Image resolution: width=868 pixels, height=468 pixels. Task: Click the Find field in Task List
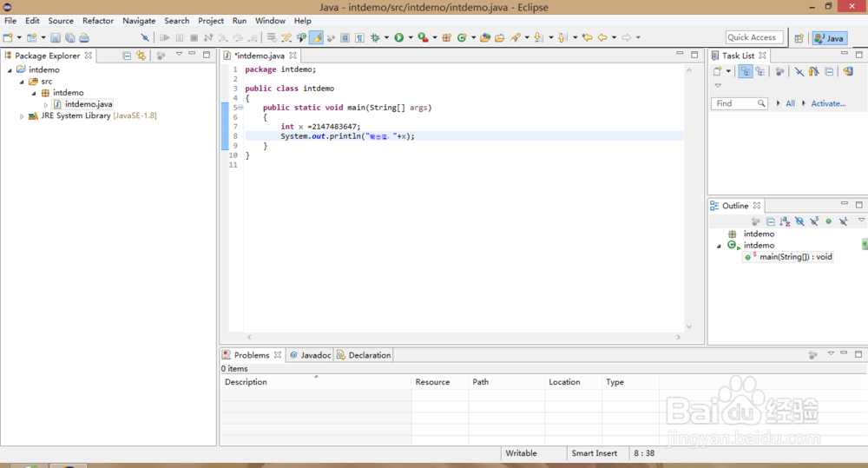pos(740,103)
